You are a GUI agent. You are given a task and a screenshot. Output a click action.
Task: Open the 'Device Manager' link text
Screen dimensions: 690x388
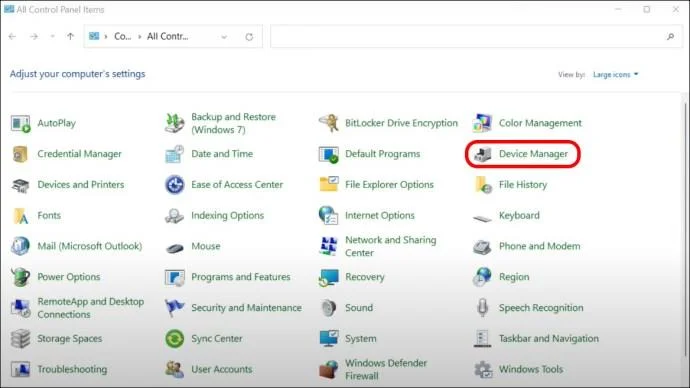coord(533,154)
